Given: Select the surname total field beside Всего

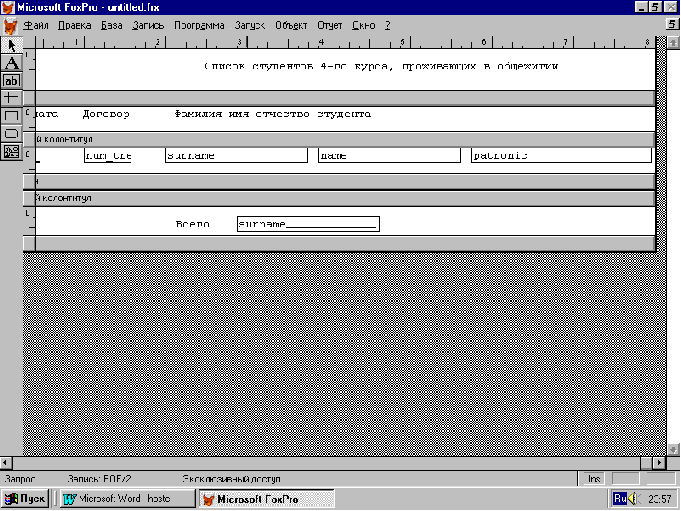Looking at the screenshot, I should tap(308, 224).
